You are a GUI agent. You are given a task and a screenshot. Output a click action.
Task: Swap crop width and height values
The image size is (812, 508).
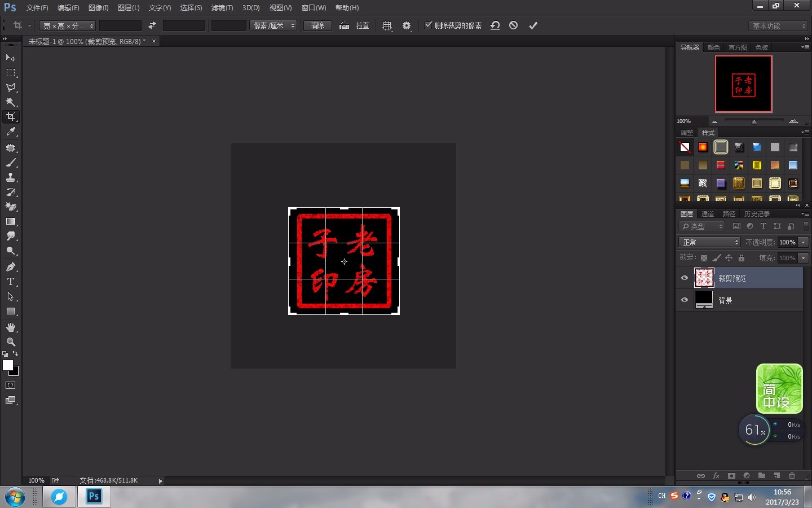(x=152, y=25)
